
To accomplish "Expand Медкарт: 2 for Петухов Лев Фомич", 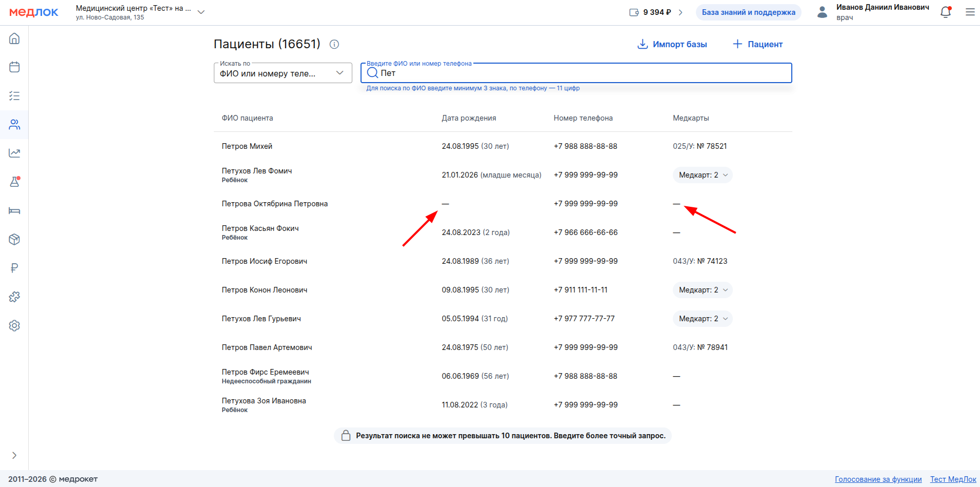I will [x=702, y=175].
